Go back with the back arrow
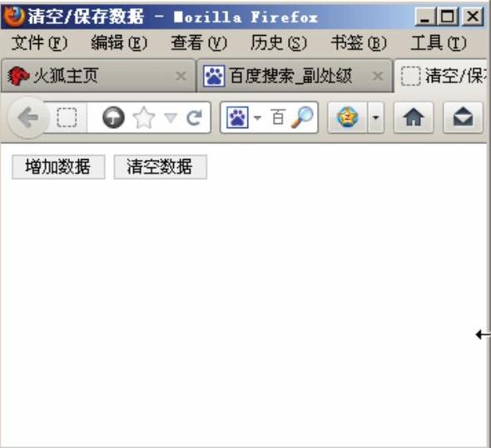Image resolution: width=491 pixels, height=448 pixels. pyautogui.click(x=28, y=117)
